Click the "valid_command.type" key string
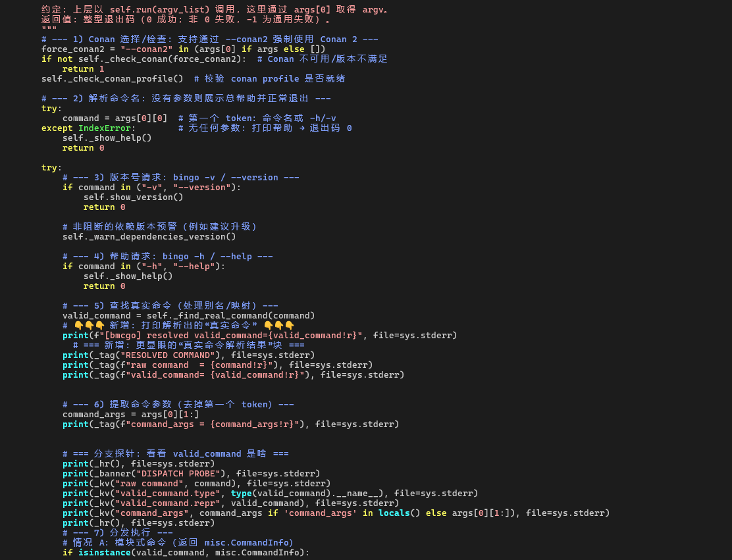 [x=167, y=493]
